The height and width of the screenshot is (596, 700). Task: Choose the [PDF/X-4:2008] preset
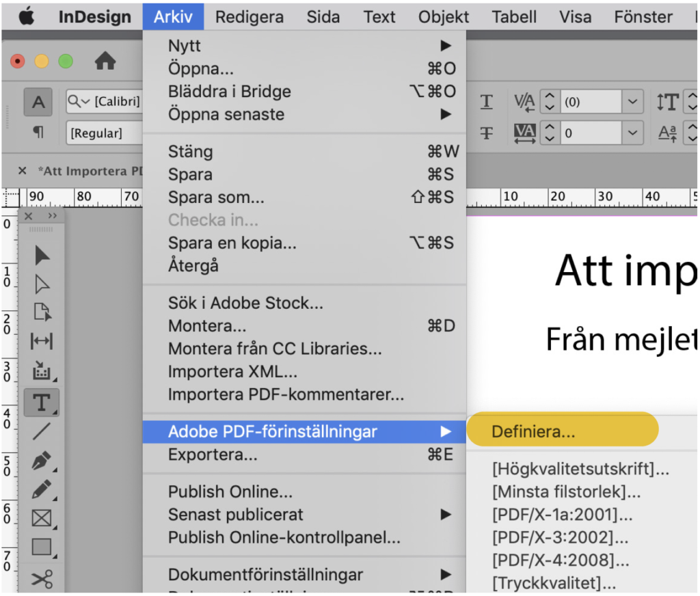point(561,560)
